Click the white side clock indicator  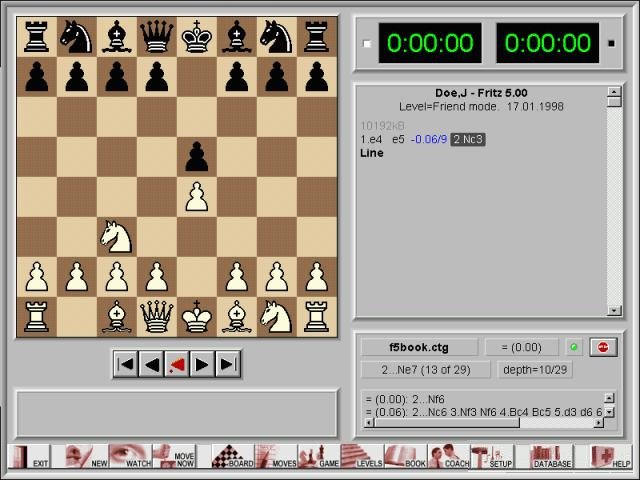[367, 44]
